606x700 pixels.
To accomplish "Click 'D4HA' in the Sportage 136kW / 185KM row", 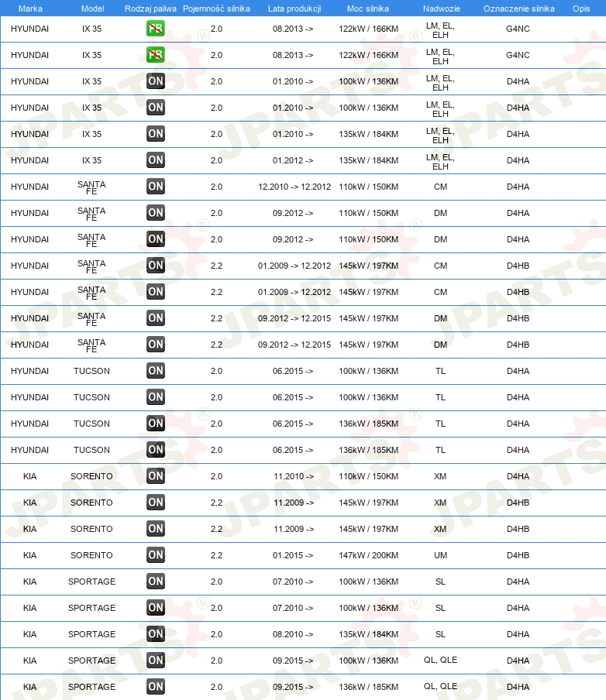I will point(518,687).
